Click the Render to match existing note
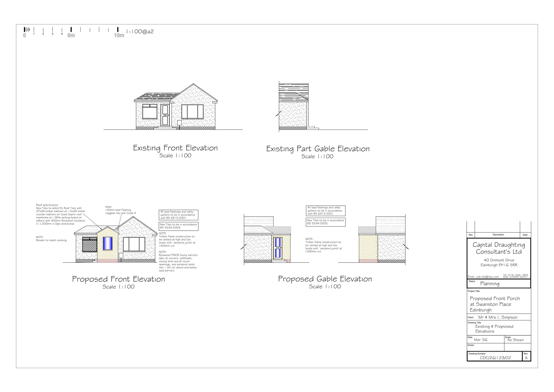The width and height of the screenshot is (554, 392). click(51, 240)
